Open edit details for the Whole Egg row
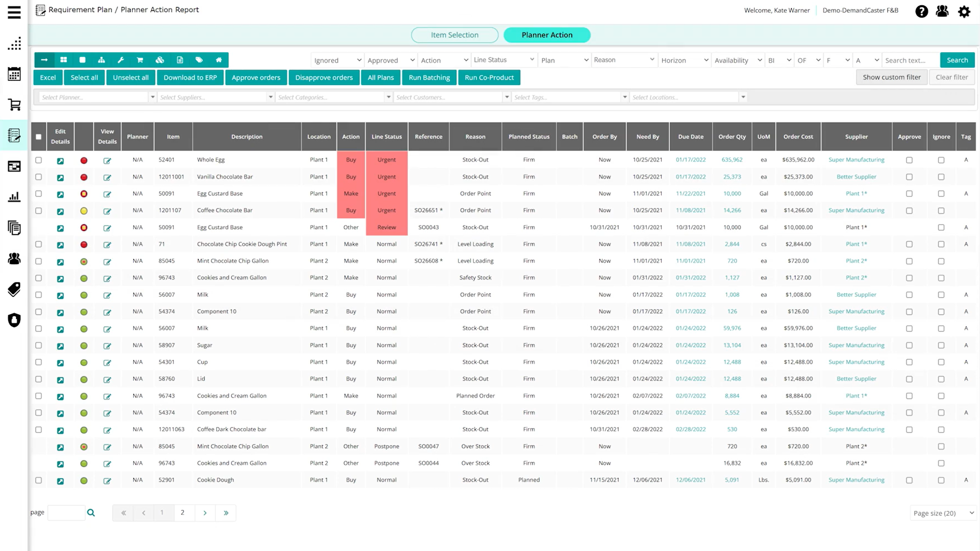980x551 pixels. (60, 160)
